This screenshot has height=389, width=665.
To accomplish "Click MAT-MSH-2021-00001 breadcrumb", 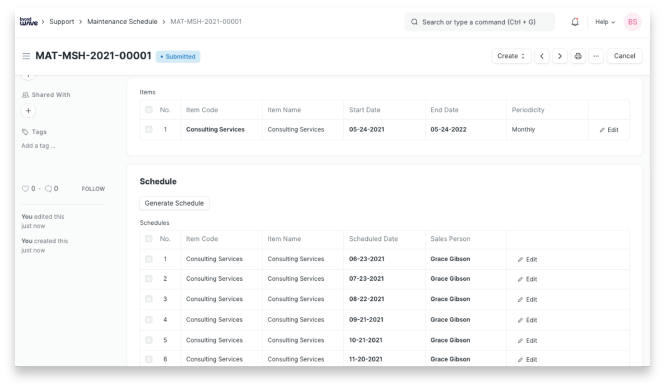I will [206, 22].
